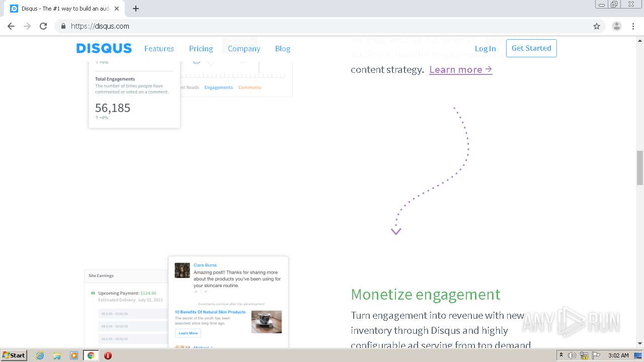Screen dimensions: 644x362
Task: Click the Site Earnings panel title
Action: pos(101,276)
